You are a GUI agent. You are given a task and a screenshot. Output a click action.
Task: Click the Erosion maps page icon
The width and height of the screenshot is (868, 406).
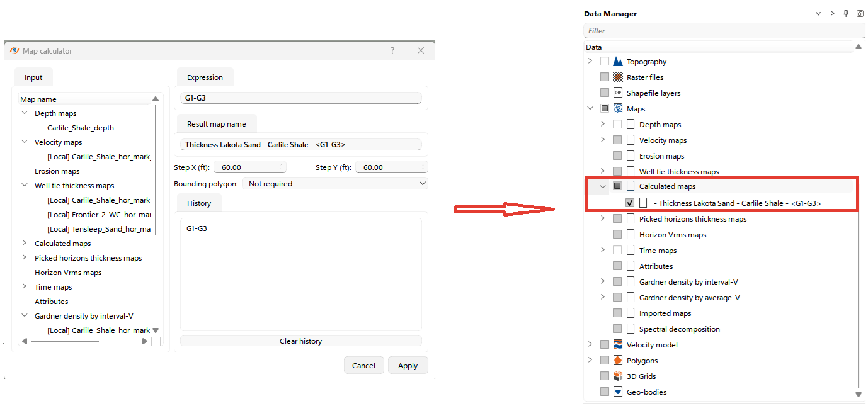[631, 156]
